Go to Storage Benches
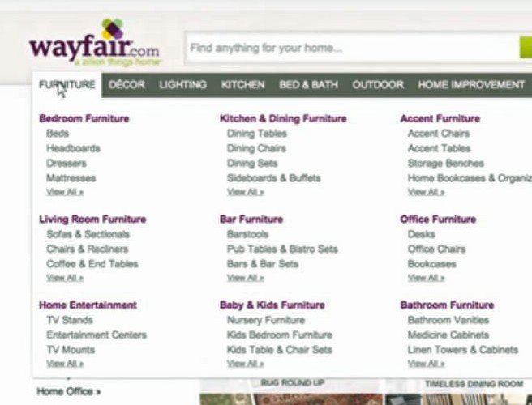This screenshot has height=405, width=532. [x=446, y=163]
